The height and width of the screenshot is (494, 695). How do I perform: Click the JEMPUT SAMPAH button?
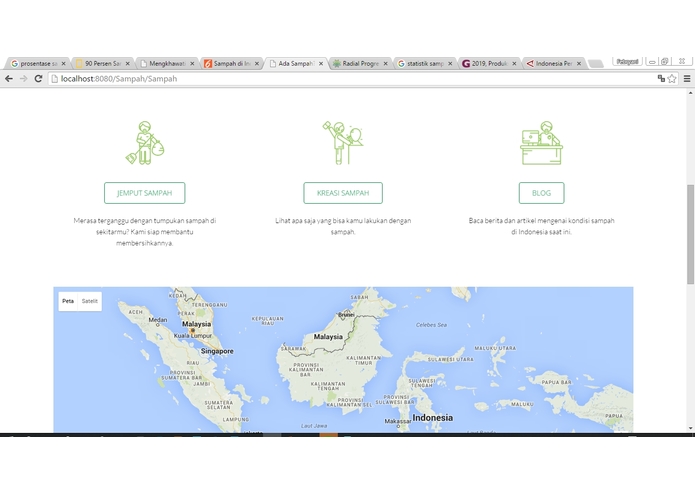coord(144,193)
